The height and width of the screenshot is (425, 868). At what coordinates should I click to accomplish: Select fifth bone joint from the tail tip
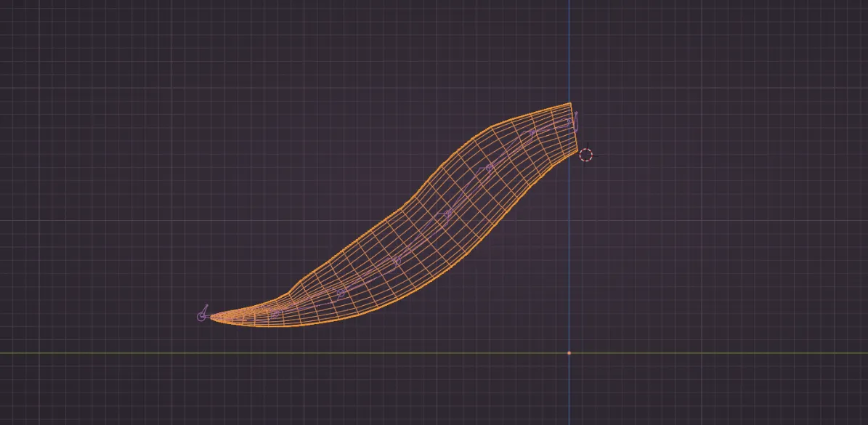tap(447, 214)
